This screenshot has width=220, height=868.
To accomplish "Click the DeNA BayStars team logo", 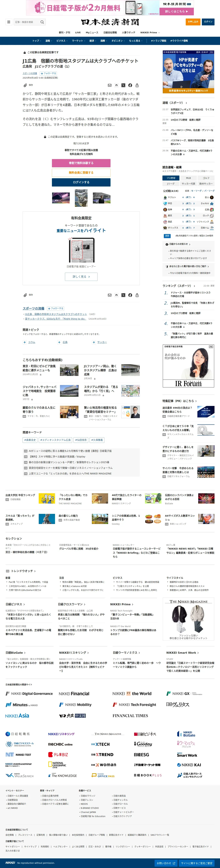I will point(212,203).
